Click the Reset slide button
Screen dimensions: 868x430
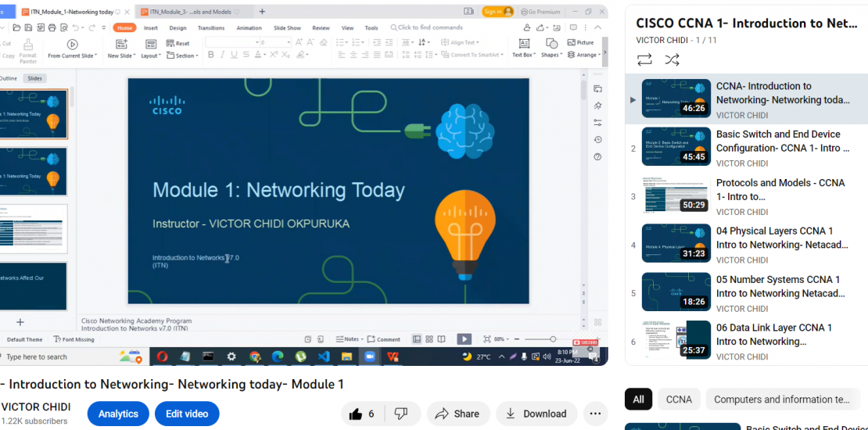(x=178, y=43)
